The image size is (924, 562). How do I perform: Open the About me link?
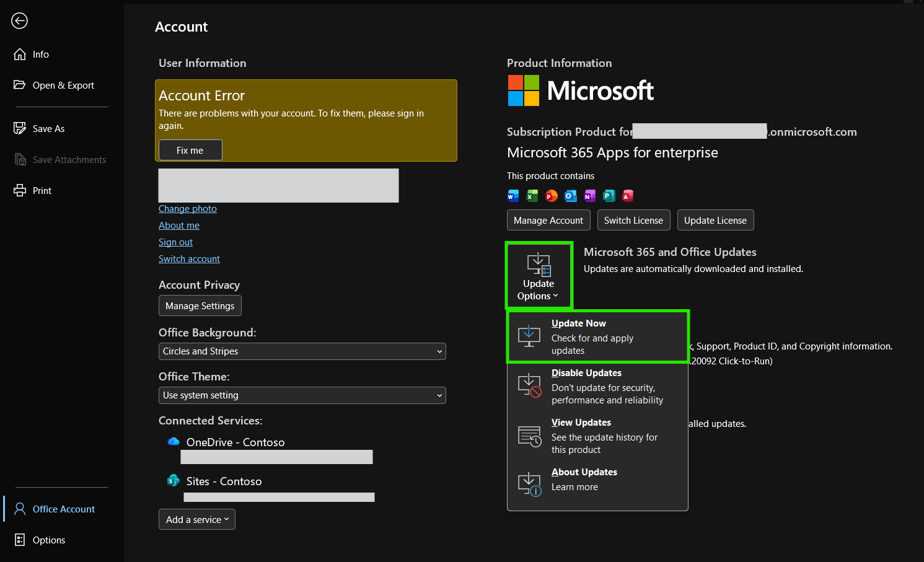(179, 226)
